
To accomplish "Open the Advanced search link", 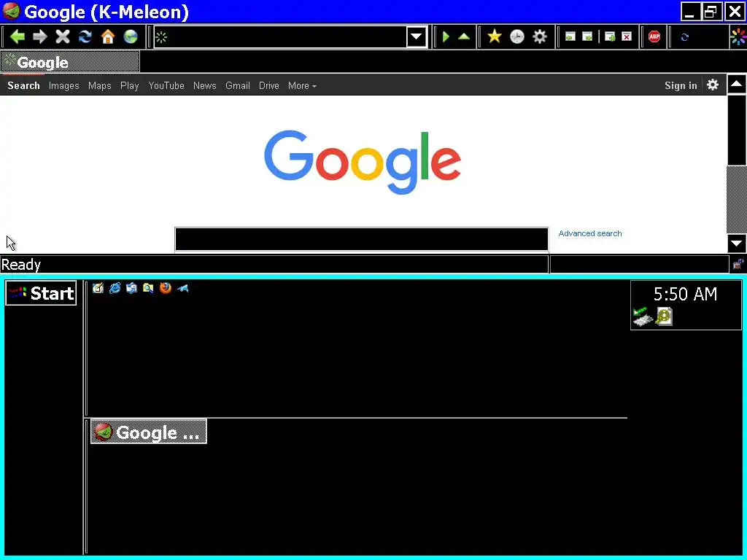I will pos(589,233).
